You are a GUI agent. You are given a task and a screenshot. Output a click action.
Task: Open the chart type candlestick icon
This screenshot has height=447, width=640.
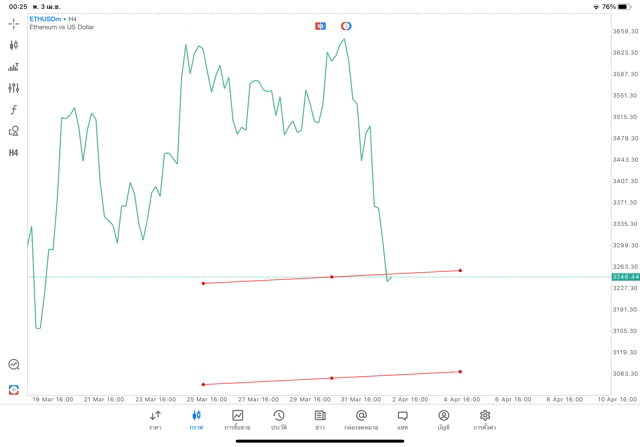tap(13, 45)
